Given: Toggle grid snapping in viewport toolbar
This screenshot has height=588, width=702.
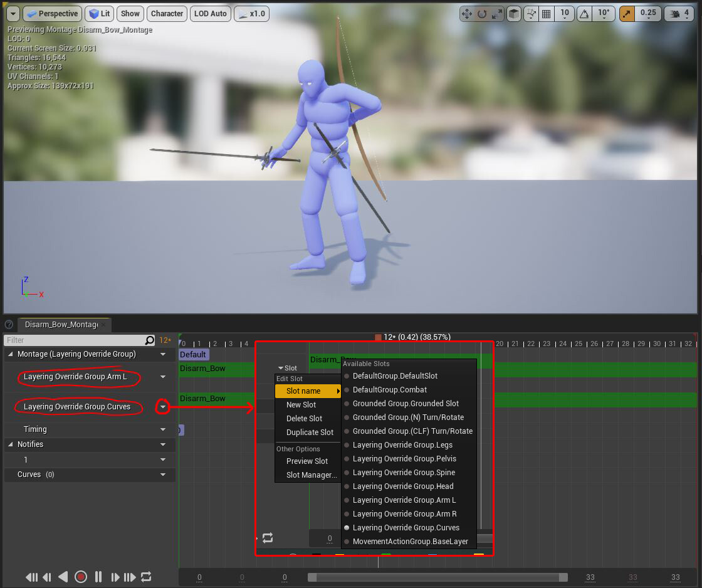Looking at the screenshot, I should [x=546, y=13].
